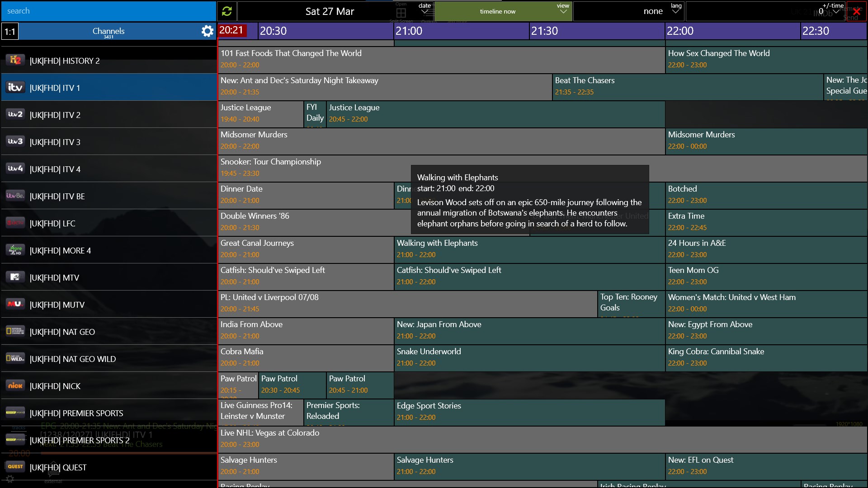Click the HISTORY 2 channel logo
This screenshot has height=488, width=868.
(x=15, y=60)
